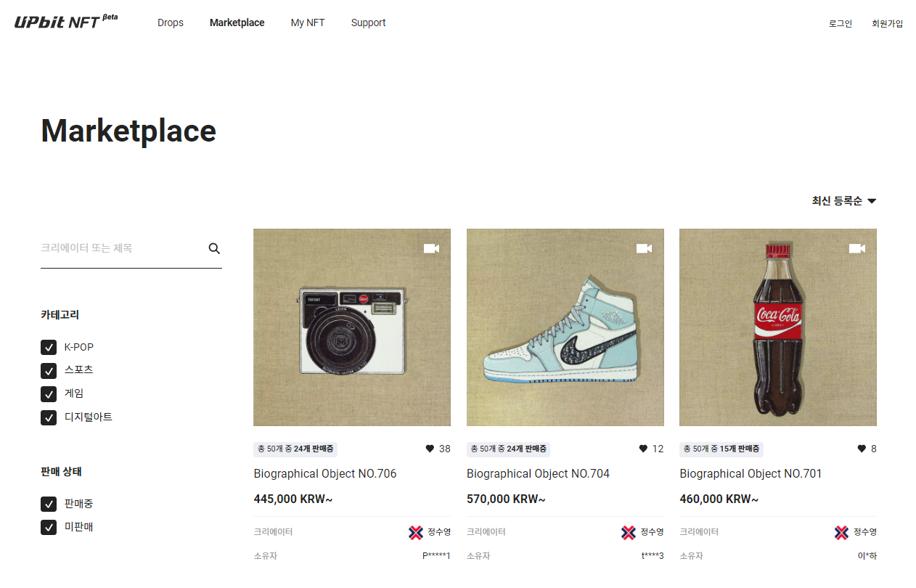Click the 460,000 KRW~ price
This screenshot has height=588, width=916.
point(719,499)
